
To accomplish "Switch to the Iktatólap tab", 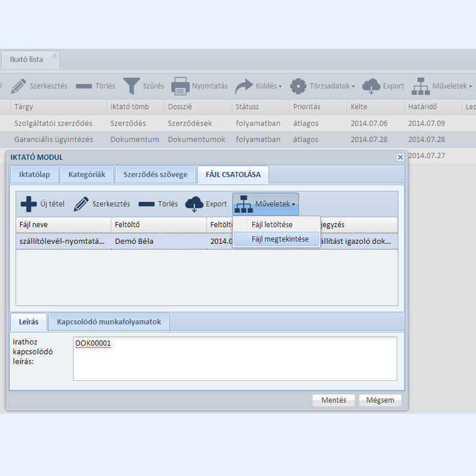I will pyautogui.click(x=34, y=174).
